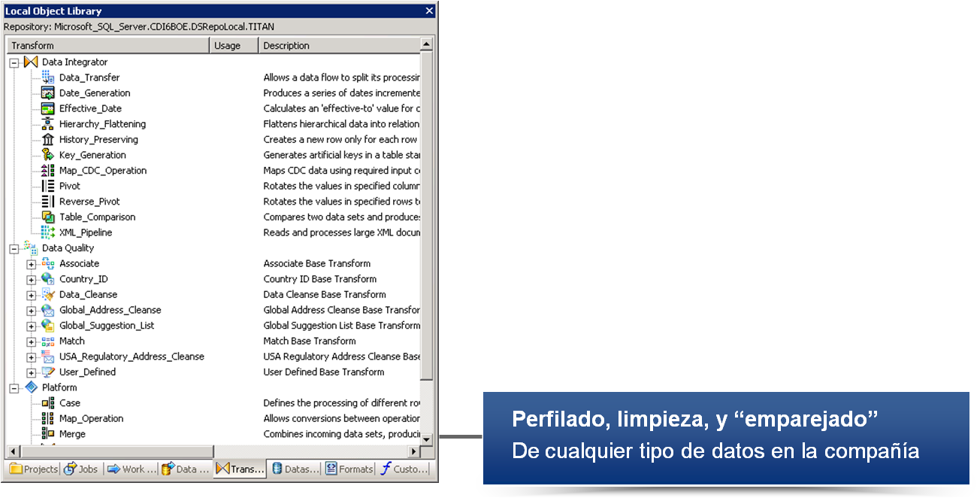Sort by the Usage column header
The height and width of the screenshot is (498, 980).
233,46
